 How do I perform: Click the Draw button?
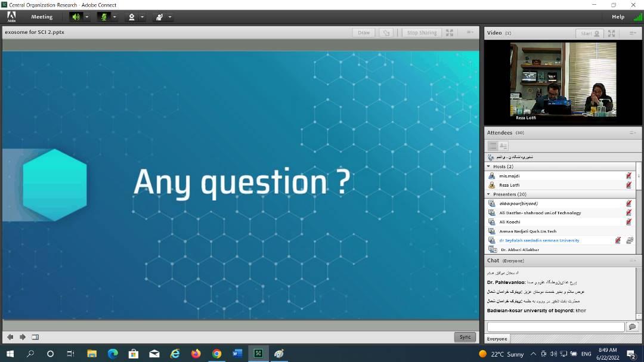364,33
